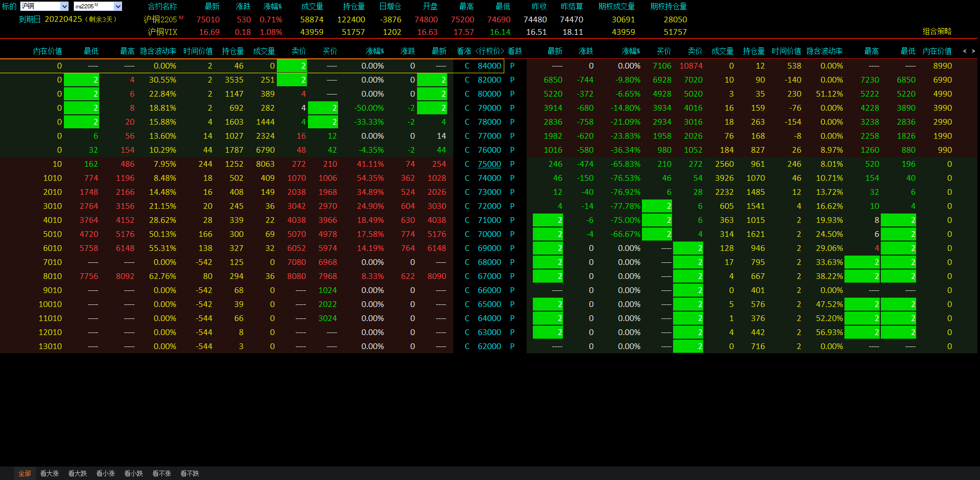
Task: Click call volume 8063 cell
Action: [x=265, y=164]
